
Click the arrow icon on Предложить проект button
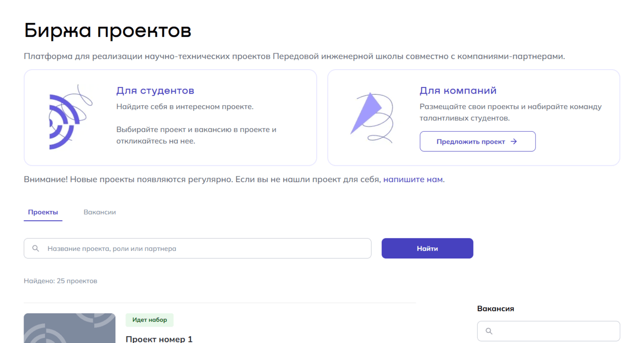(514, 142)
